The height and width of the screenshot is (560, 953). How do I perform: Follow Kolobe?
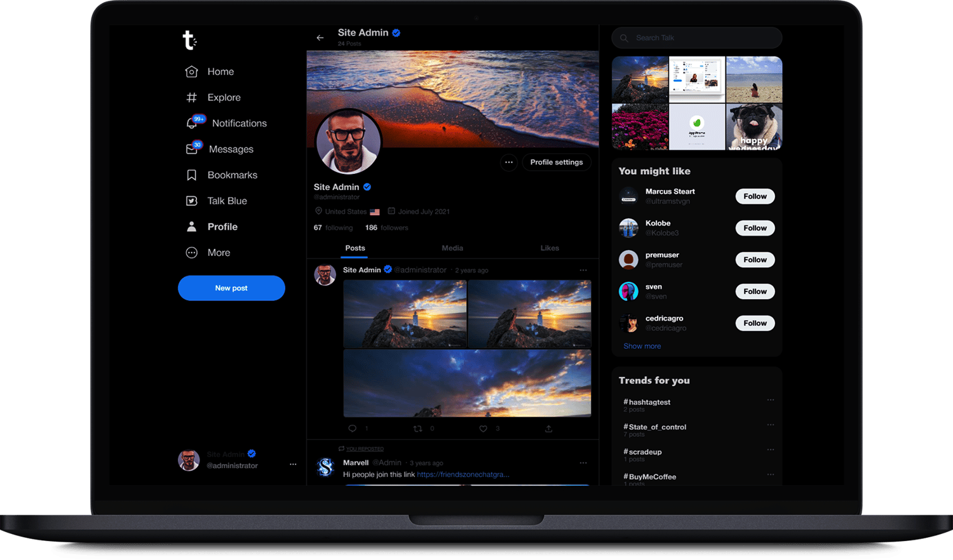pyautogui.click(x=755, y=228)
